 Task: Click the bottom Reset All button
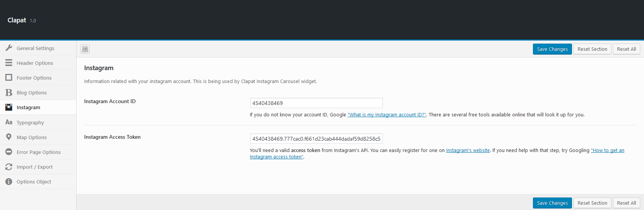627,203
